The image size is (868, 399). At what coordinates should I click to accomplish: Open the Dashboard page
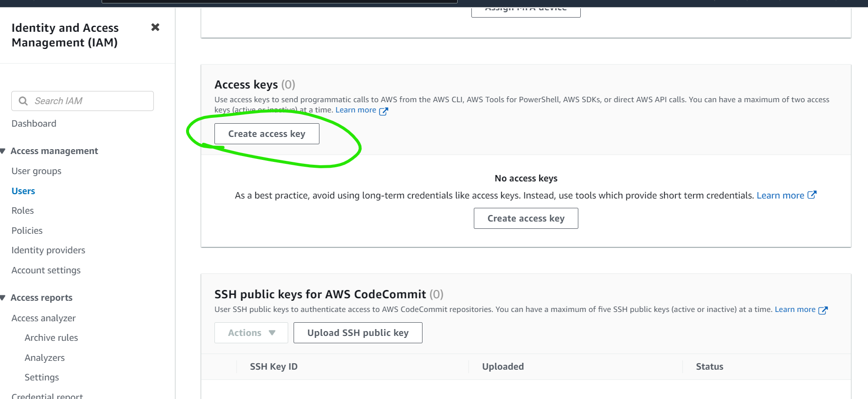(x=34, y=124)
